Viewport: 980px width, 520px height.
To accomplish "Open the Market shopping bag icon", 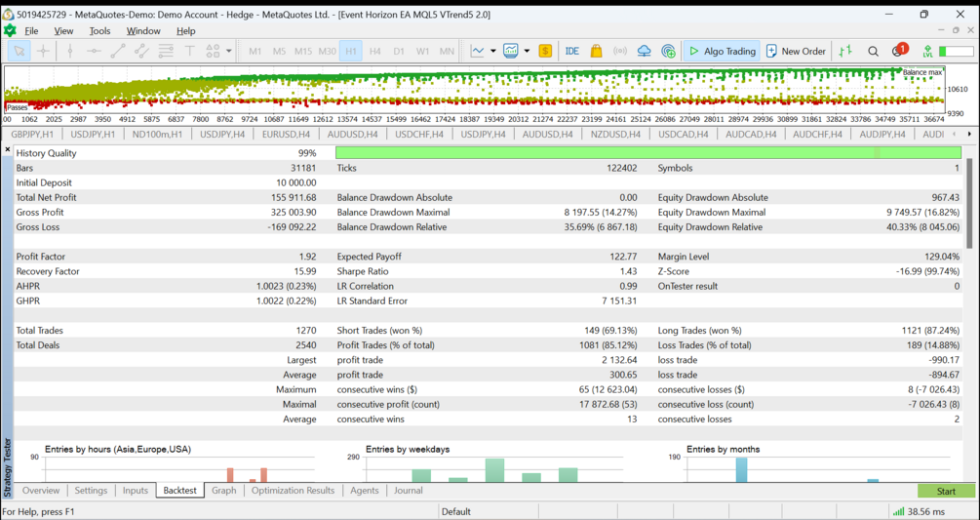I will 596,52.
